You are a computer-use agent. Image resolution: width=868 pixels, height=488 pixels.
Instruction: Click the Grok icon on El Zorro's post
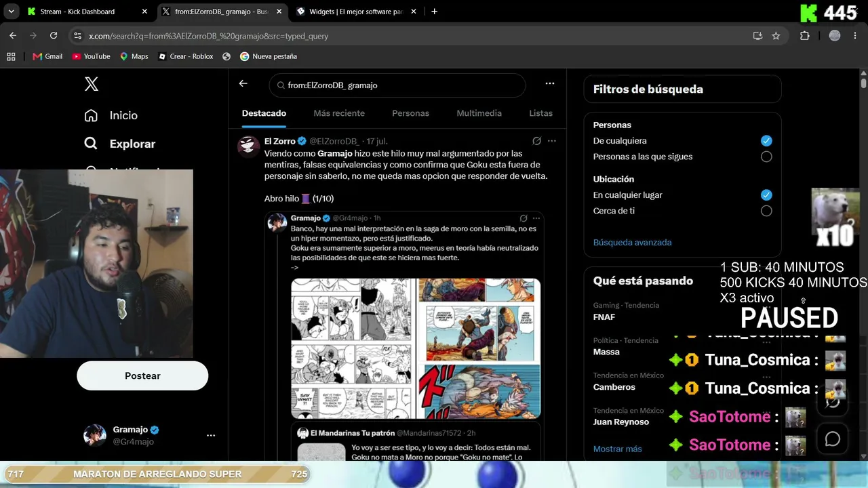tap(536, 141)
